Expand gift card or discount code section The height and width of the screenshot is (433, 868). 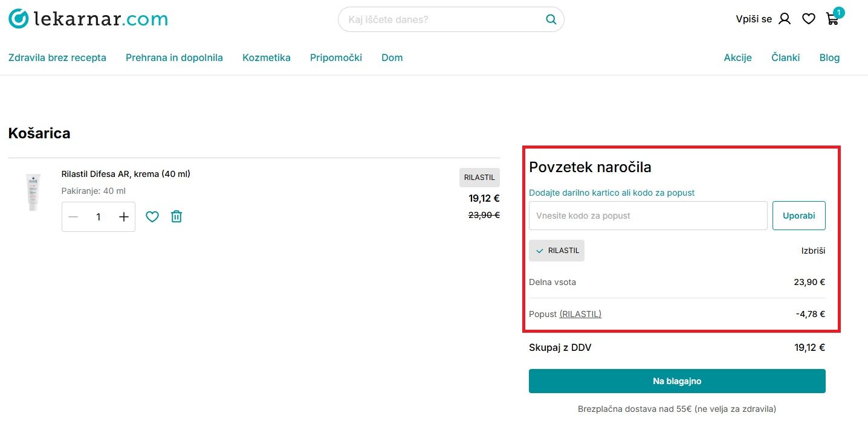tap(611, 193)
